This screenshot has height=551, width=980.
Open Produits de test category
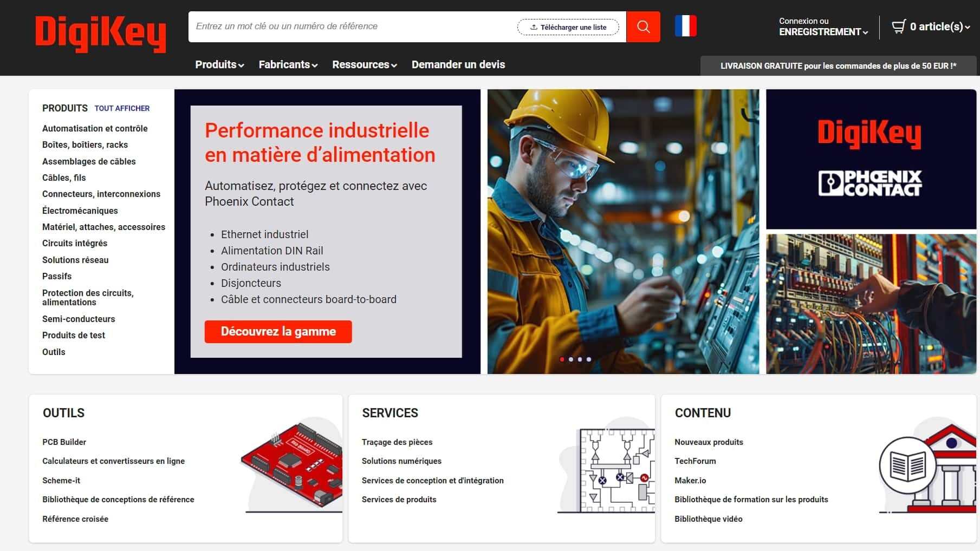pos(74,335)
